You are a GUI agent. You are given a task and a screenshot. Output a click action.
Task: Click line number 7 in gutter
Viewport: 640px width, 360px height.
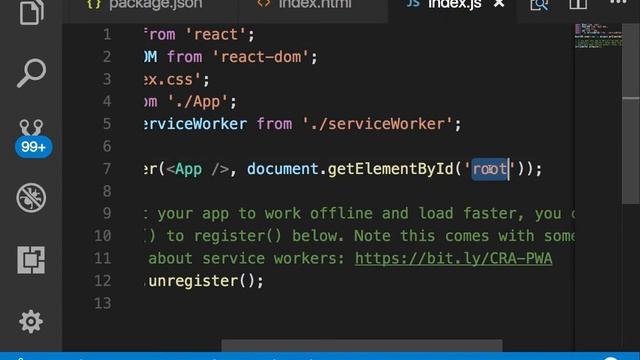point(107,169)
